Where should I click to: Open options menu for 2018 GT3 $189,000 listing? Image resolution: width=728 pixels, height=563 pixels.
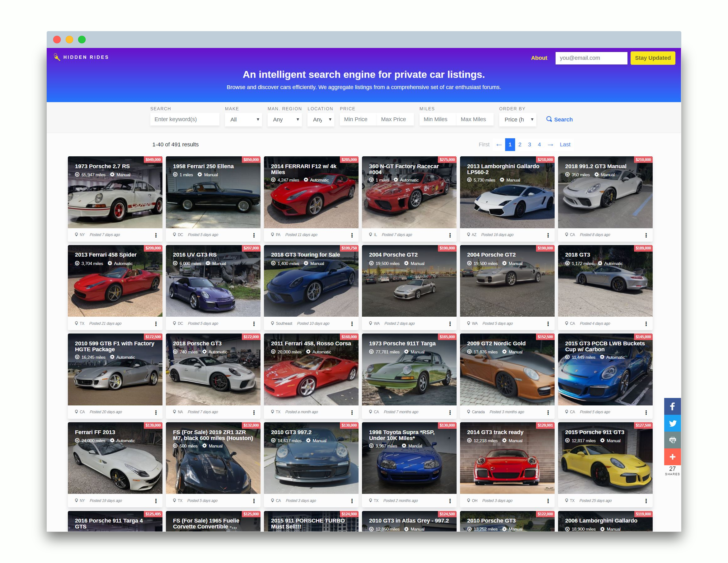tap(646, 324)
